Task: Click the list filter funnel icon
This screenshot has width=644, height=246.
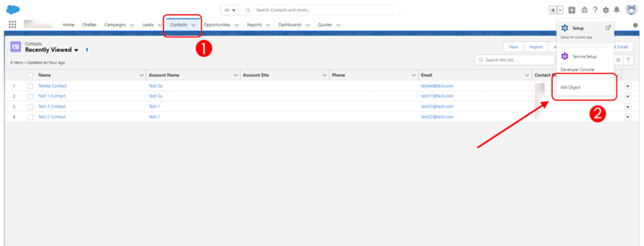Action: [628, 60]
